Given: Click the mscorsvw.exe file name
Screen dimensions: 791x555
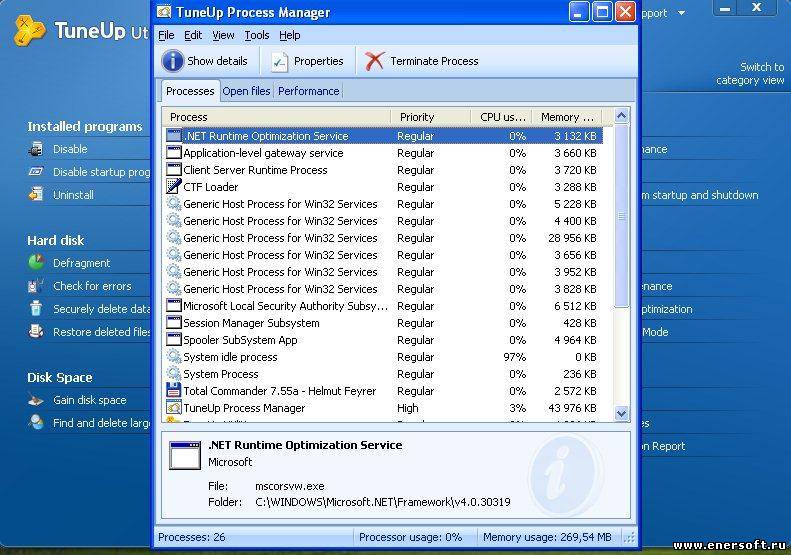Looking at the screenshot, I should click(x=290, y=486).
